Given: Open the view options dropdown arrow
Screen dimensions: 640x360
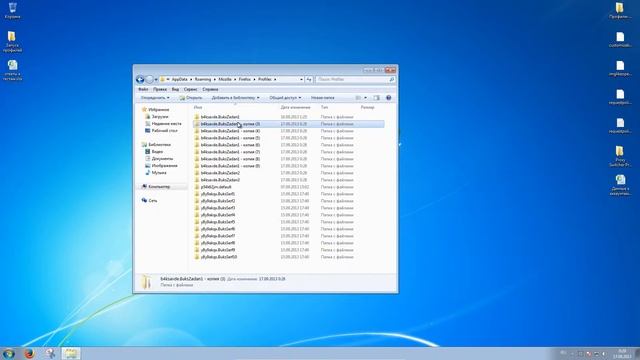Looking at the screenshot, I should tap(365, 98).
